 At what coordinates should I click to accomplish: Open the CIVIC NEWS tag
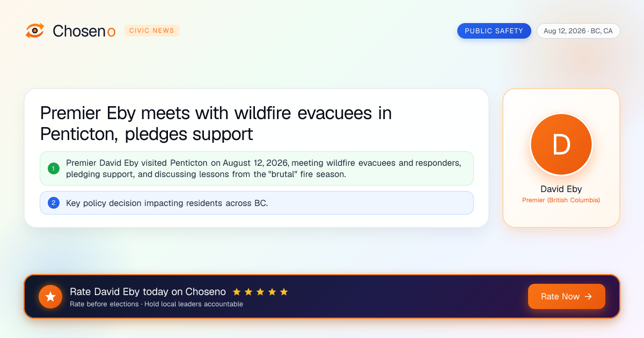click(x=152, y=31)
